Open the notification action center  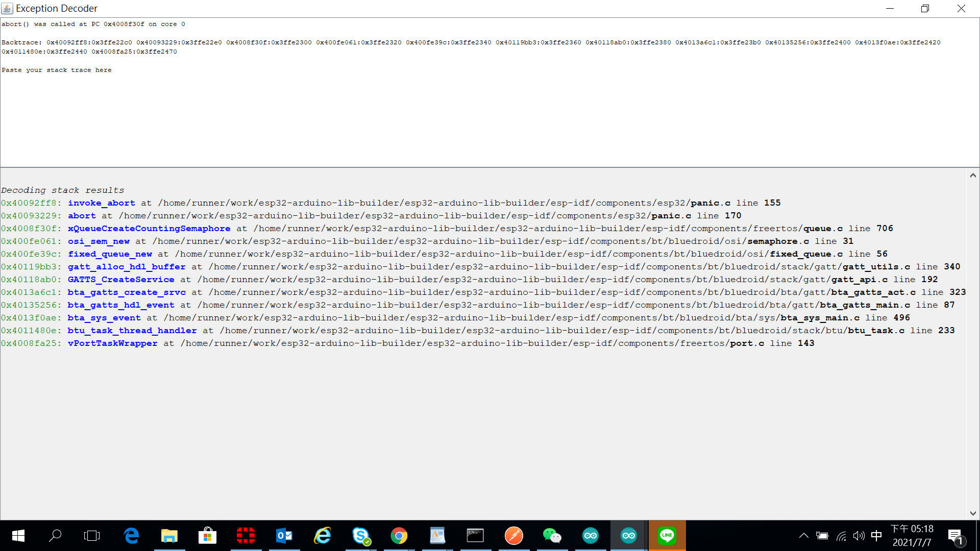coord(955,536)
